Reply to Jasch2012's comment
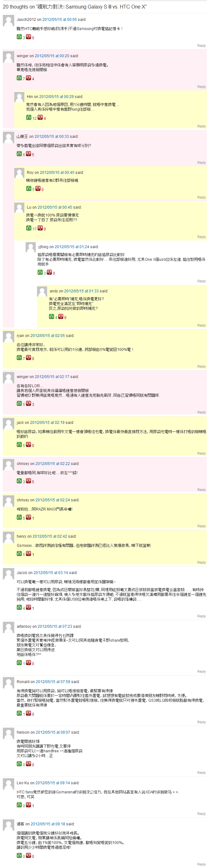 point(201,46)
